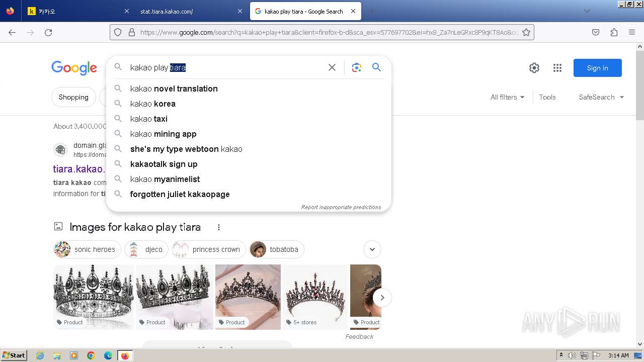This screenshot has width=644, height=362.
Task: Open the extensions puzzle icon
Action: point(614,32)
